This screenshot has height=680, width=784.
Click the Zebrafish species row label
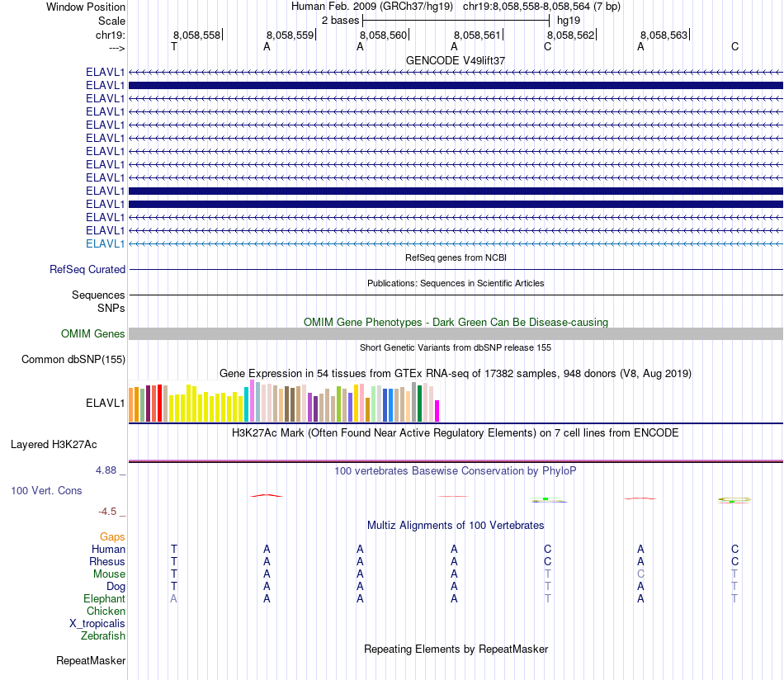tap(103, 636)
